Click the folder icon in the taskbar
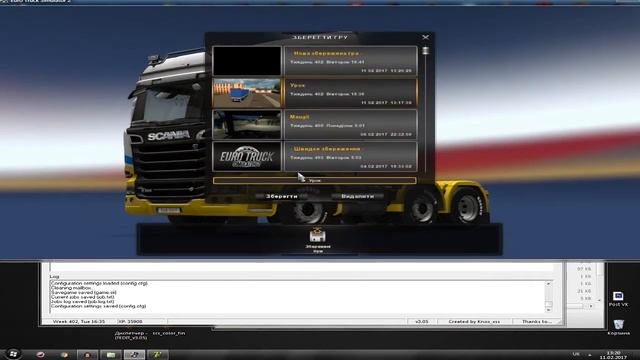640x360 pixels. click(x=111, y=354)
